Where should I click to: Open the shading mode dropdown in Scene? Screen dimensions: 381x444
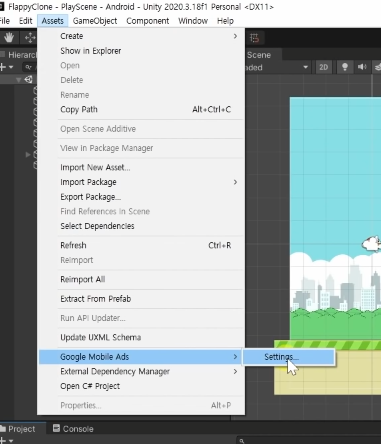[x=277, y=68]
